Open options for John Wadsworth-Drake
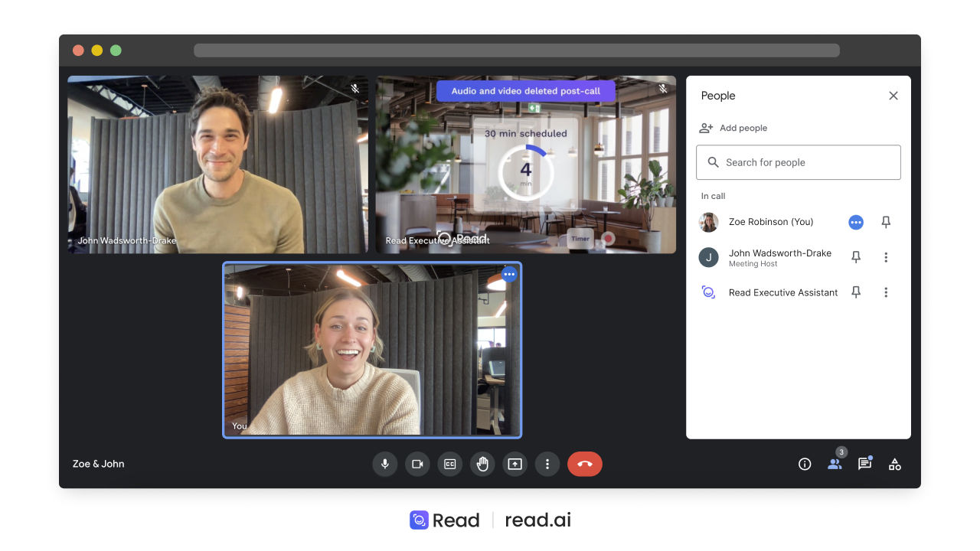The height and width of the screenshot is (551, 980). 886,257
